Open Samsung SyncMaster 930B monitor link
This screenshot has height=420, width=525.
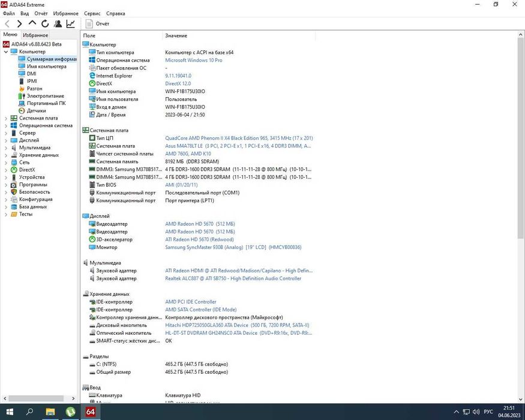click(233, 247)
